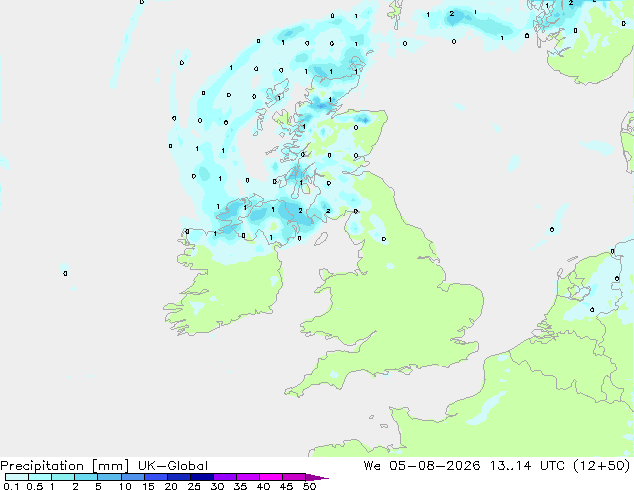Click the '(12+50)' forecast offset text
634x490 pixels.
(602, 466)
